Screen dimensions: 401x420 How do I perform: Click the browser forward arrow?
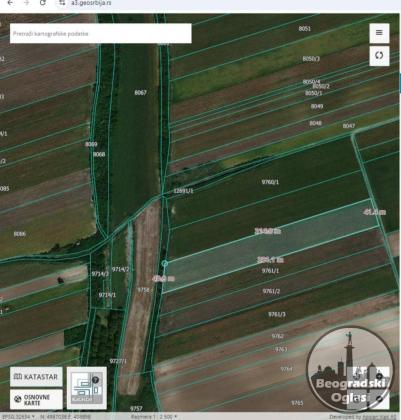pos(27,3)
